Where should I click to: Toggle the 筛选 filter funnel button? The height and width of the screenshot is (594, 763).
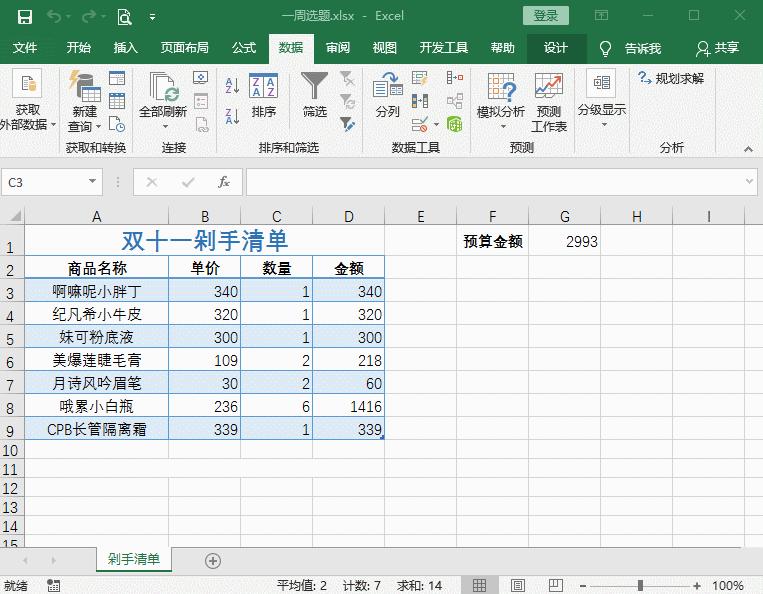(x=314, y=96)
